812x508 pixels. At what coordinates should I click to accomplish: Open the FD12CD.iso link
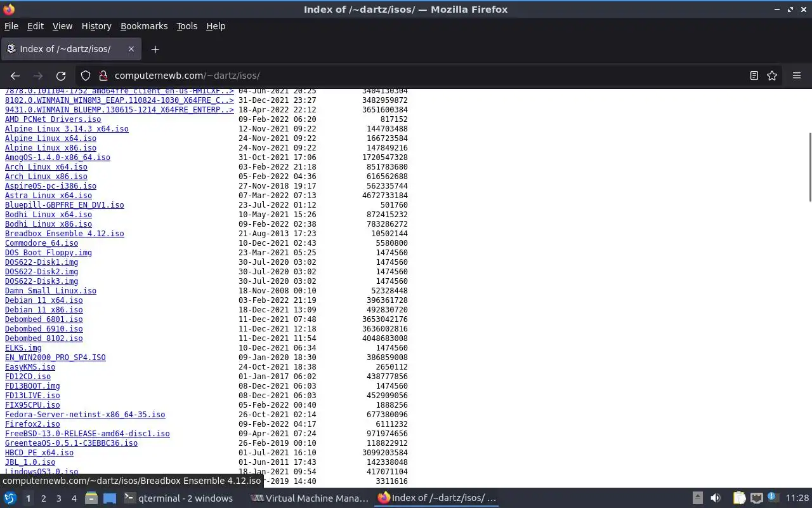(x=28, y=377)
